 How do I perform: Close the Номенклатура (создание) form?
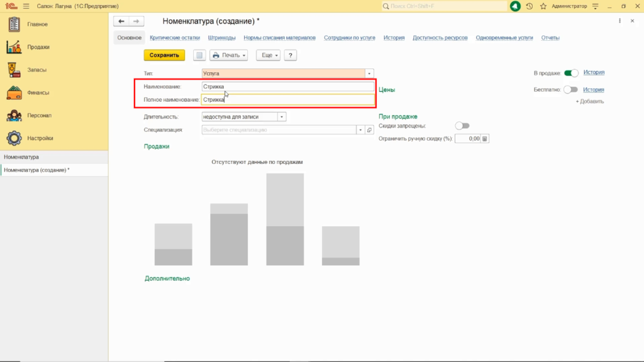click(x=633, y=21)
